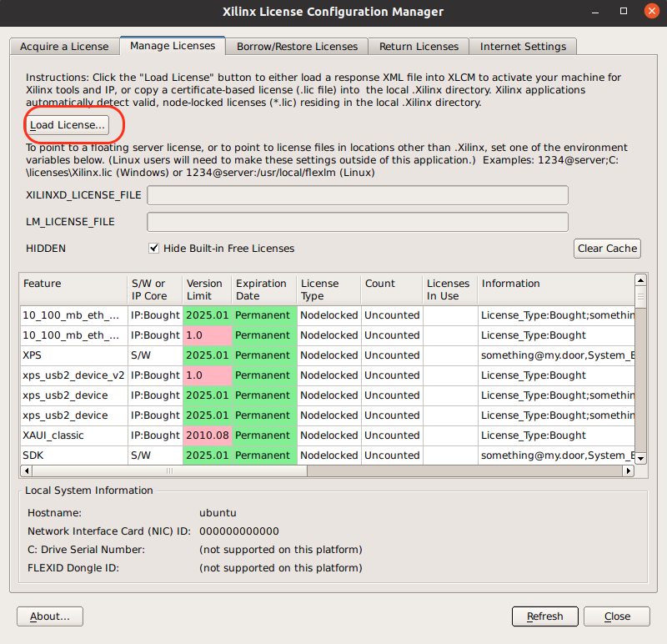Viewport: 667px width, 644px height.
Task: Select the SDK feature row
Action: (x=328, y=455)
